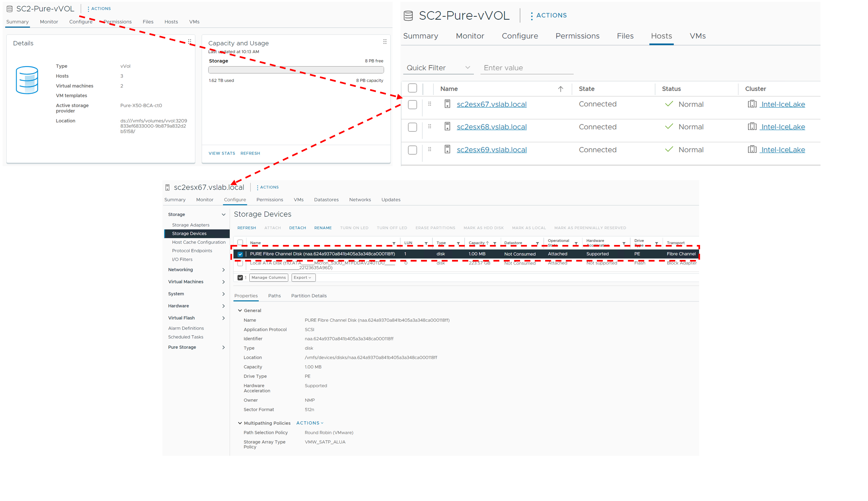Open the Datastores tab of the host
Viewport: 868px width, 501px height.
click(x=326, y=199)
